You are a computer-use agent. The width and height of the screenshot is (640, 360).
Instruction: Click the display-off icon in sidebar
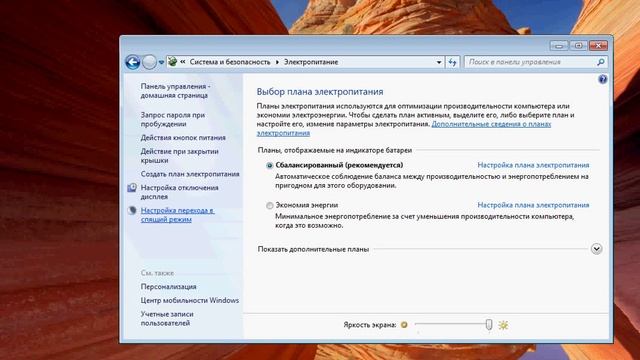[x=132, y=188]
